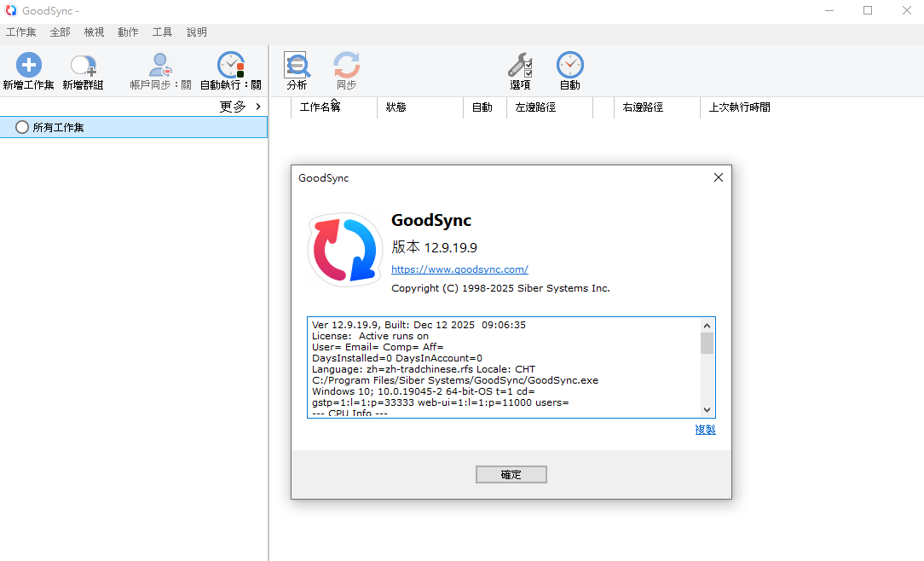Open the 全部 menu
This screenshot has width=924, height=561.
(61, 32)
